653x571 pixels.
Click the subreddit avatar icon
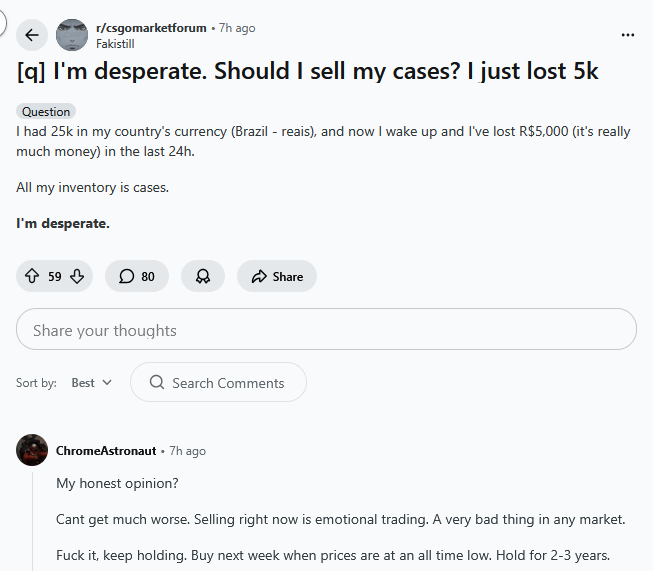pos(72,36)
